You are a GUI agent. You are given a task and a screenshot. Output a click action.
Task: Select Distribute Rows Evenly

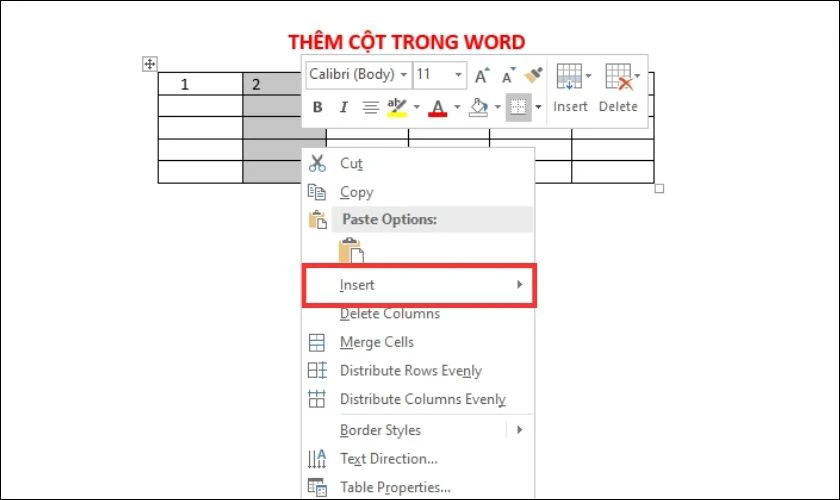pyautogui.click(x=418, y=370)
